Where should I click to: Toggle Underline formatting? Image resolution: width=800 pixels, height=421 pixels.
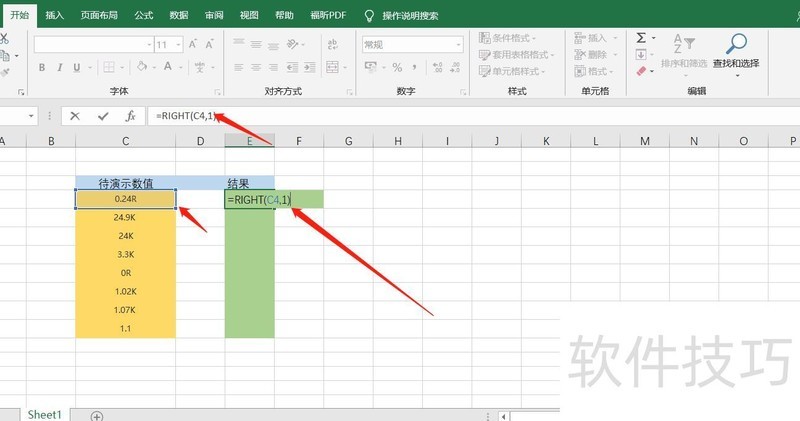[77, 67]
